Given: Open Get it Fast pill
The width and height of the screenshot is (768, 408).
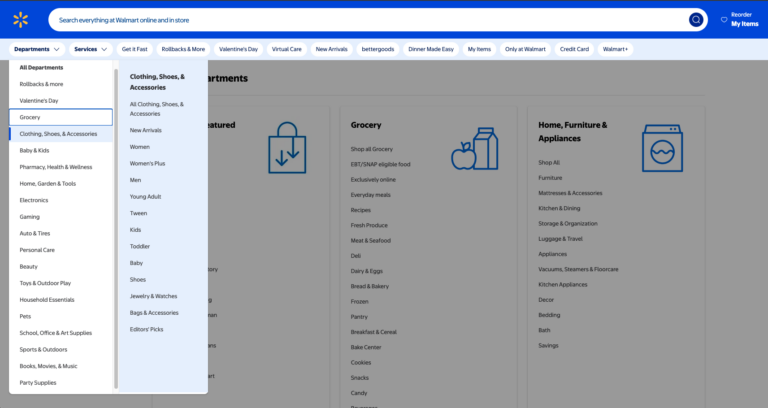Looking at the screenshot, I should 134,49.
